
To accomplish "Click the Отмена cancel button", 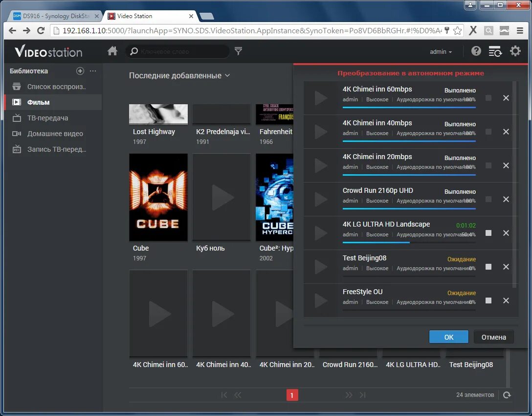I will [494, 337].
